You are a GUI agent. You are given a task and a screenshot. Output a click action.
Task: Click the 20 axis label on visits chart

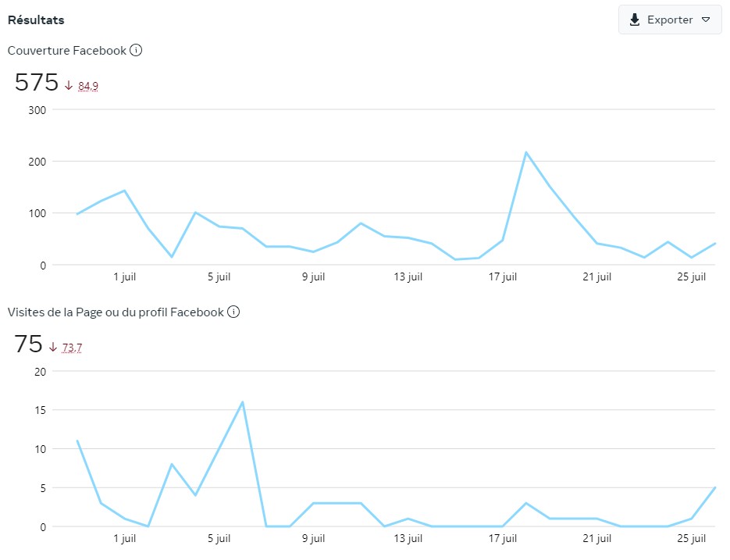pos(41,373)
